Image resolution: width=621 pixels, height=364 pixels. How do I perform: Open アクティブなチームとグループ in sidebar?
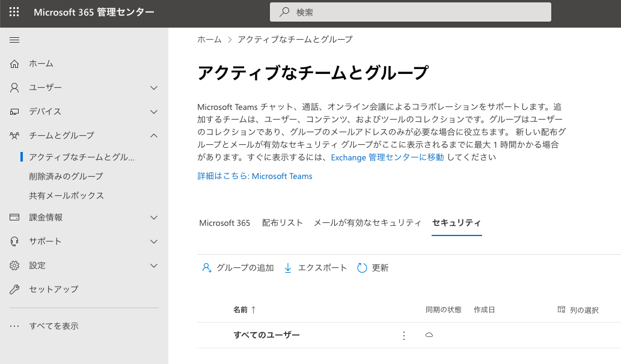82,157
